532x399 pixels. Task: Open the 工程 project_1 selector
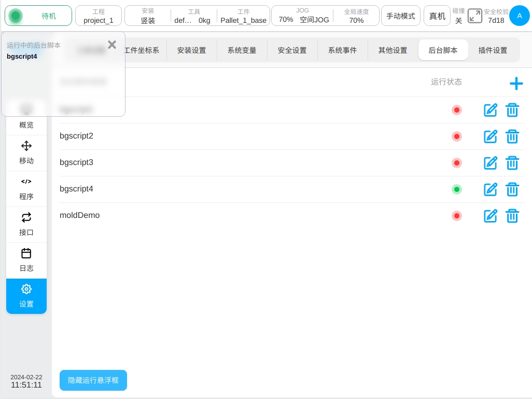pos(99,16)
